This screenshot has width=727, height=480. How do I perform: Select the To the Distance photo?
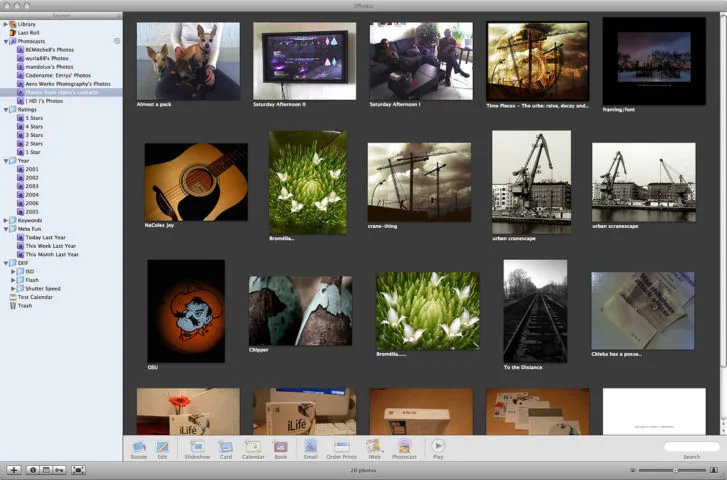point(535,311)
